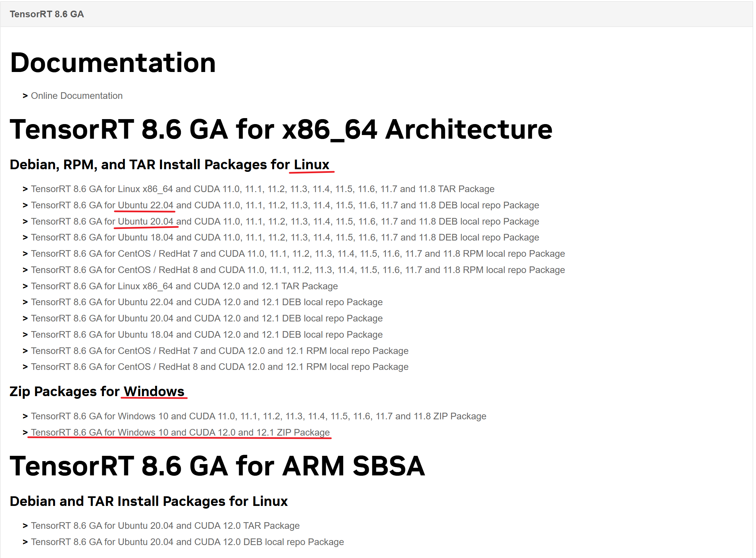The image size is (756, 558).
Task: Click the Debian, RPM, and TAR Install Packages heading
Action: coord(169,165)
